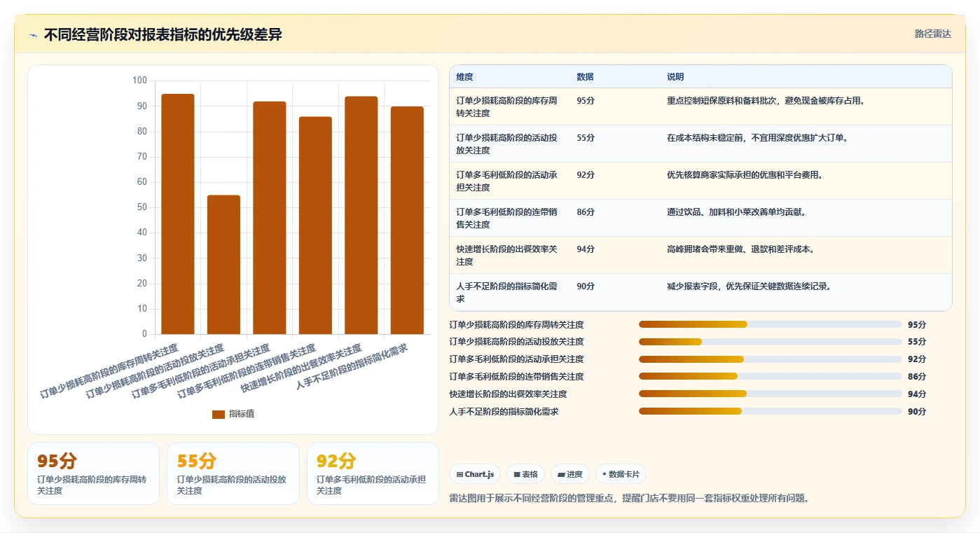Click the footer note starting 雷达图用于展示
The height and width of the screenshot is (533, 980).
[629, 499]
